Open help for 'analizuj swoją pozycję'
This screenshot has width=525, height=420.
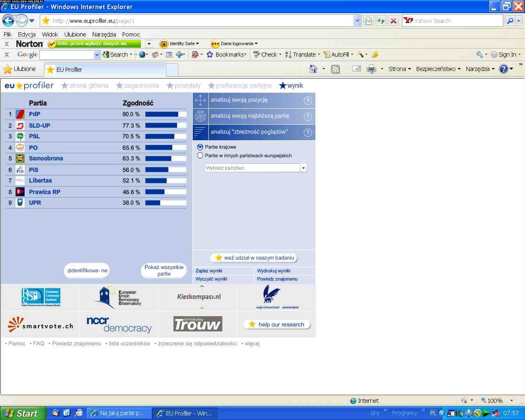(308, 100)
